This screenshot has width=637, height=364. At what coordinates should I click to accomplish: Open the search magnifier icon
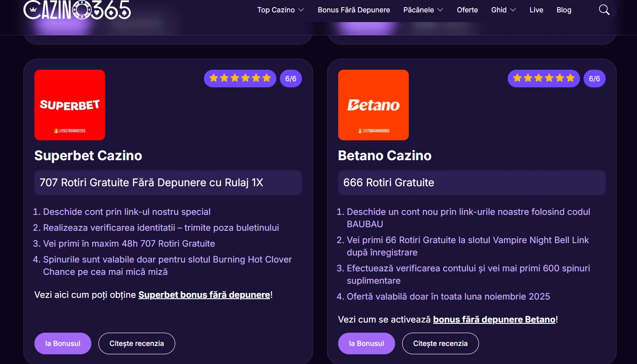603,9
